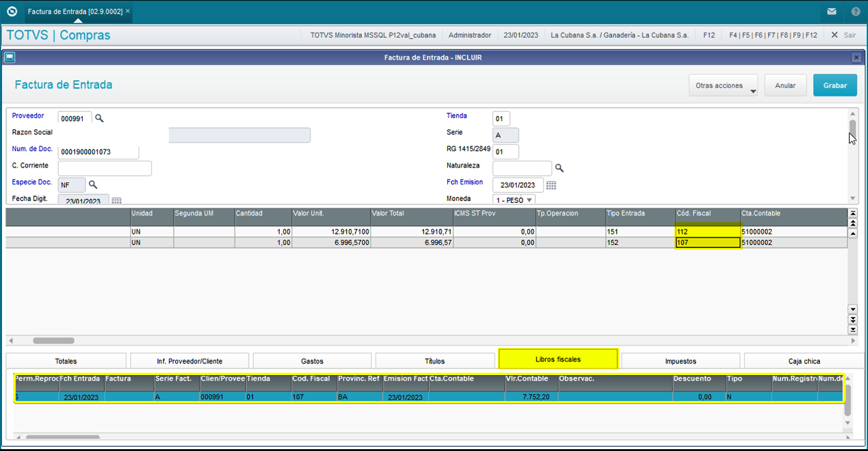868x451 pixels.
Task: Click the items grid horizontal scrollbar thumb
Action: [53, 340]
